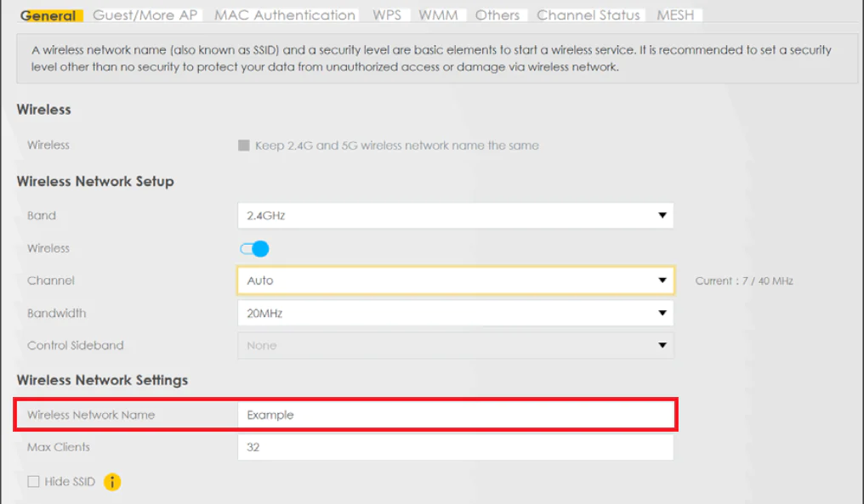The image size is (864, 504).
Task: Open the Bandwidth dropdown showing 20MHz
Action: coord(455,314)
